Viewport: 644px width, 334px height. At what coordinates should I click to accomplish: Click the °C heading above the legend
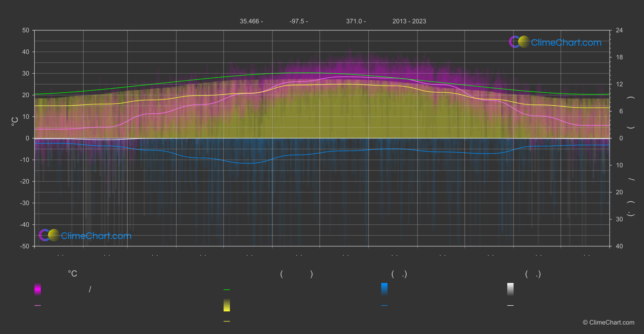(72, 274)
